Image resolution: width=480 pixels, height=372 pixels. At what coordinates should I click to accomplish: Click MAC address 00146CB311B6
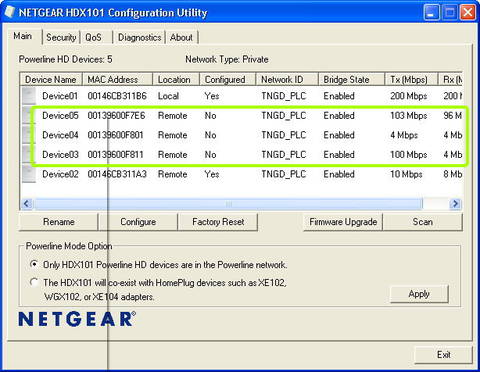pos(117,96)
